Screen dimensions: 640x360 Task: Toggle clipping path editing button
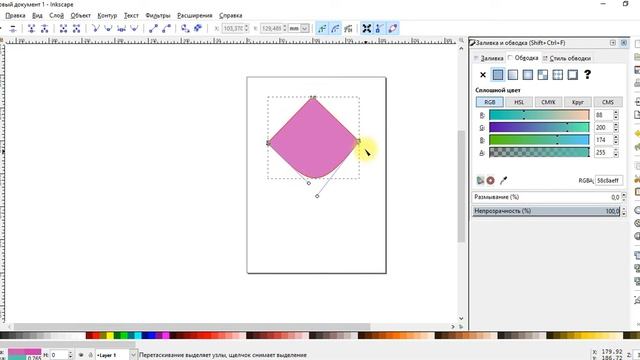[322, 29]
